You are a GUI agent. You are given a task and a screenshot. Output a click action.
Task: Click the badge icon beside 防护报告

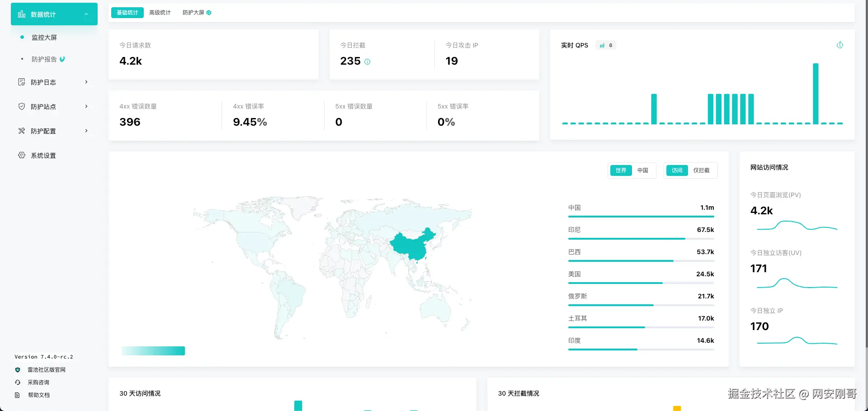62,59
